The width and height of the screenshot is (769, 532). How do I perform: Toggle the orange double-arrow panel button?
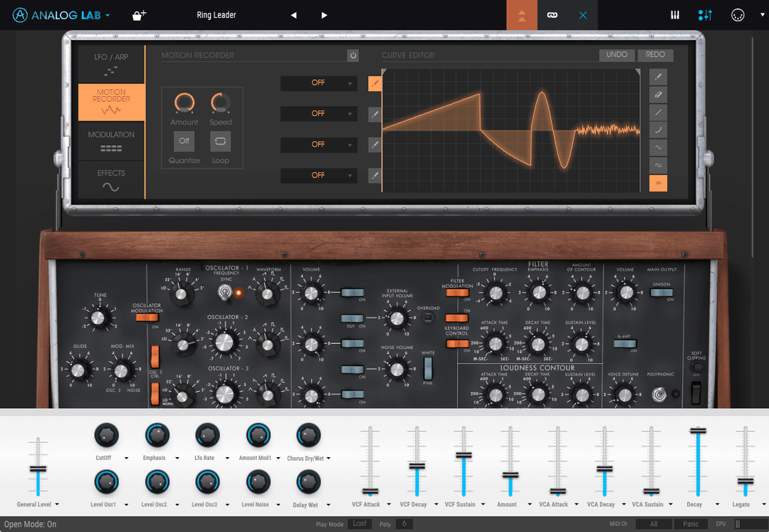pyautogui.click(x=522, y=15)
